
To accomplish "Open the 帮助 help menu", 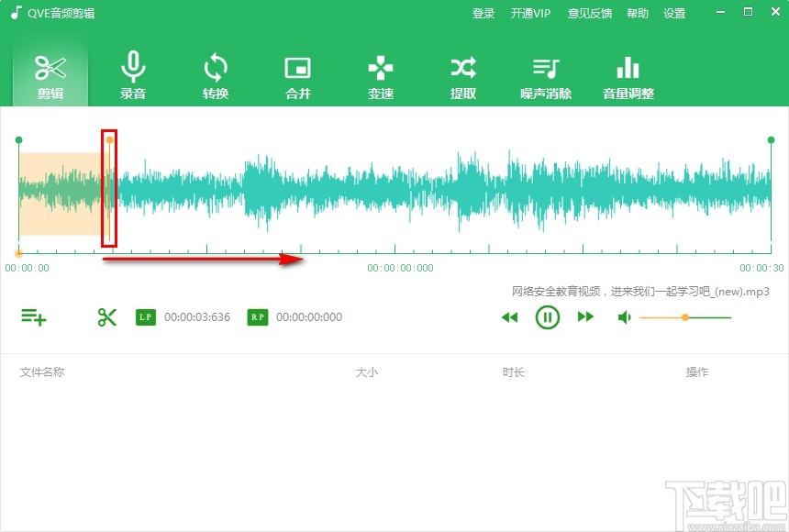I will pos(638,13).
